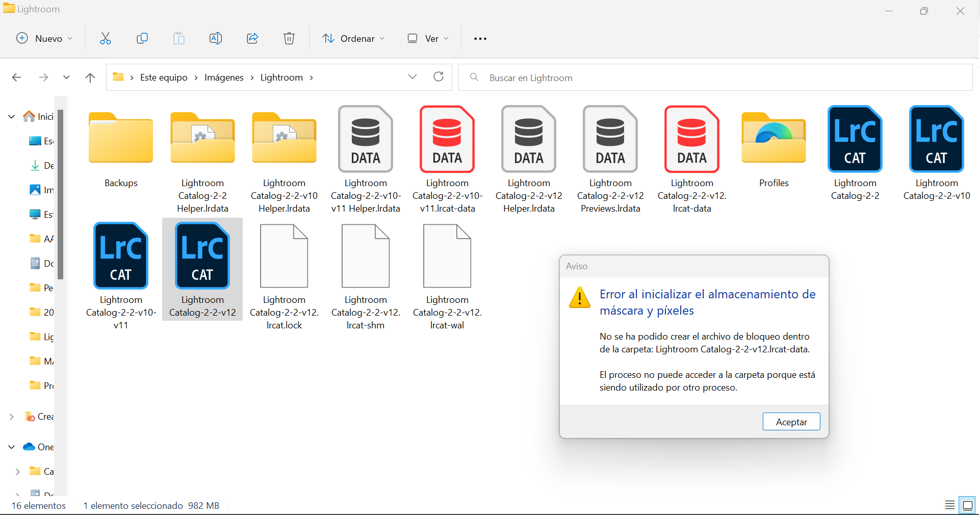Click the Paste clipboard icon
Viewport: 980px width, 515px height.
(x=179, y=38)
